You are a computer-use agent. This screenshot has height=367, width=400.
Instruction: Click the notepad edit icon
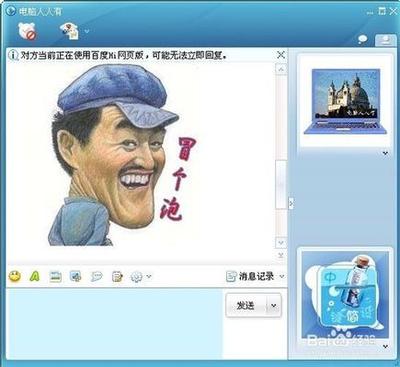coord(117,276)
